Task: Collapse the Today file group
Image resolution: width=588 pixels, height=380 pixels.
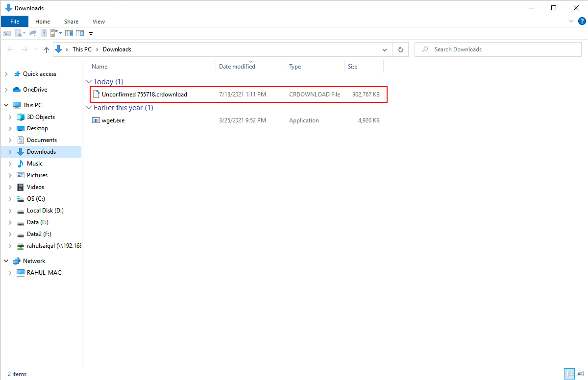Action: [89, 82]
